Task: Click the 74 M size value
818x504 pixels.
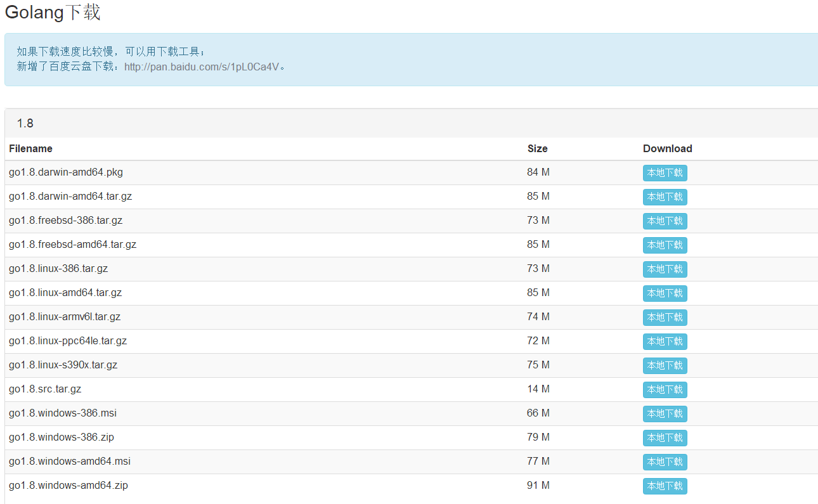Action: 538,317
